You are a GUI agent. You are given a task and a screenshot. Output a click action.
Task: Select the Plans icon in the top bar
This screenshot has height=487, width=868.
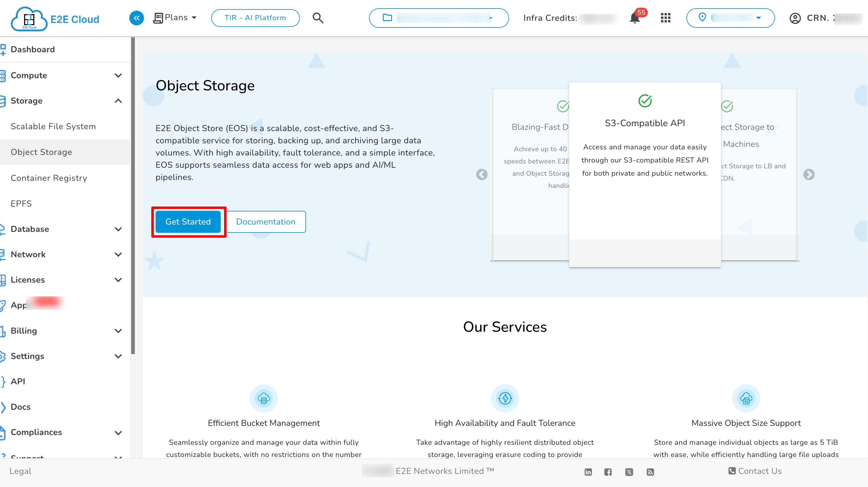coord(158,17)
